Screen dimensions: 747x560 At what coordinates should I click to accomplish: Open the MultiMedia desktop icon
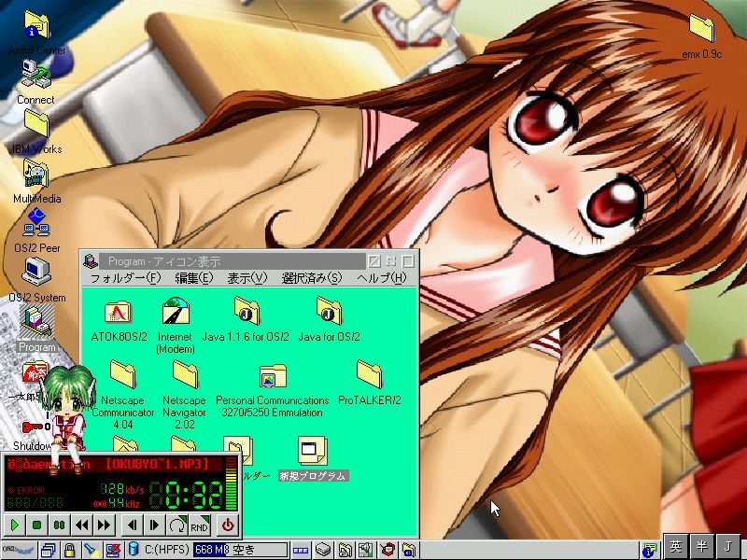(x=36, y=174)
